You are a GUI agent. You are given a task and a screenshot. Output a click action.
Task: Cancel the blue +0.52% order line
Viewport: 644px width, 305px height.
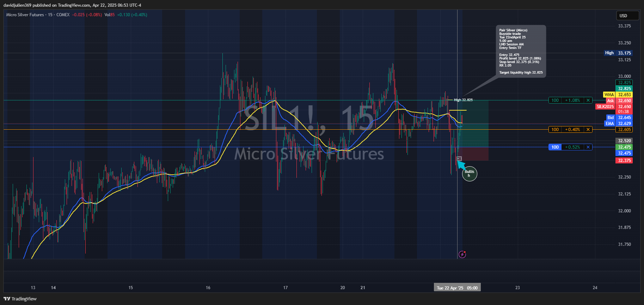[x=588, y=147]
